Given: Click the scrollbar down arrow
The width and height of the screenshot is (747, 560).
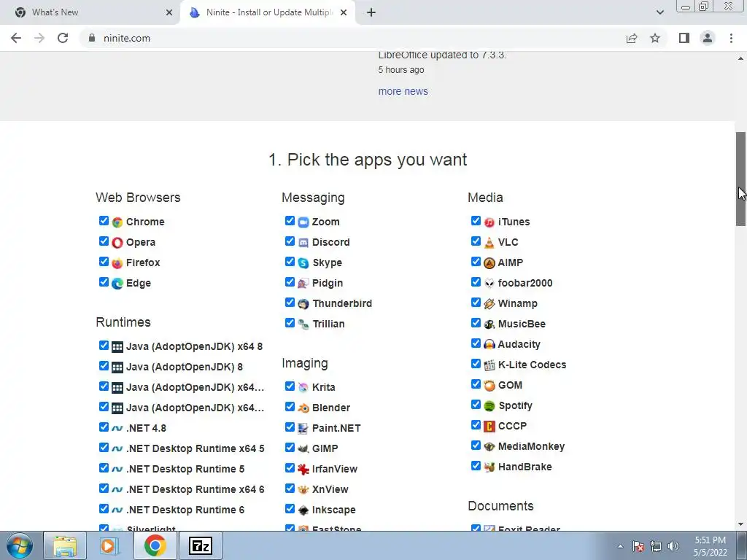Looking at the screenshot, I should [741, 524].
